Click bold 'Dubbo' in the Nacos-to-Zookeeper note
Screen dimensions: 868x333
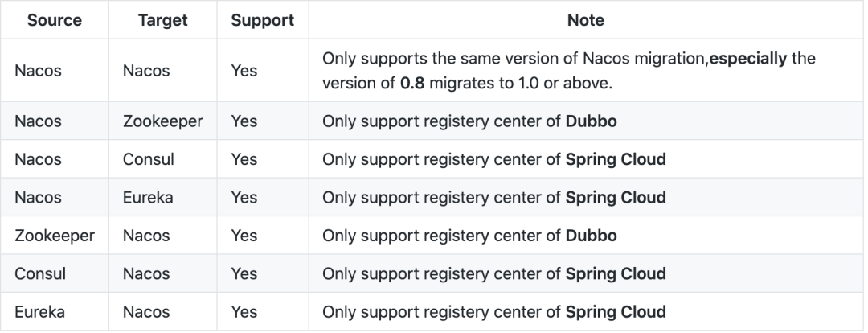coord(592,121)
